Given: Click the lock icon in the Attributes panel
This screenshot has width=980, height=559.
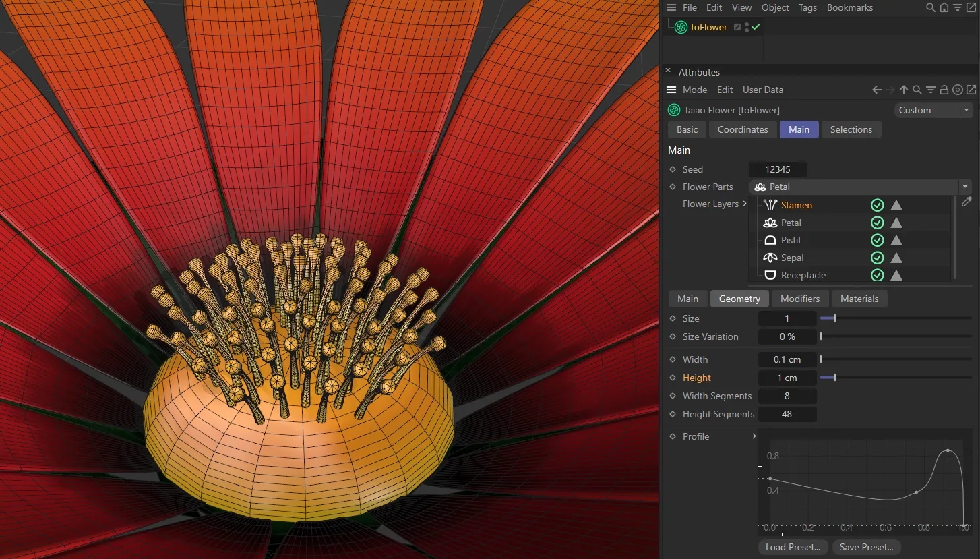Looking at the screenshot, I should (x=944, y=89).
